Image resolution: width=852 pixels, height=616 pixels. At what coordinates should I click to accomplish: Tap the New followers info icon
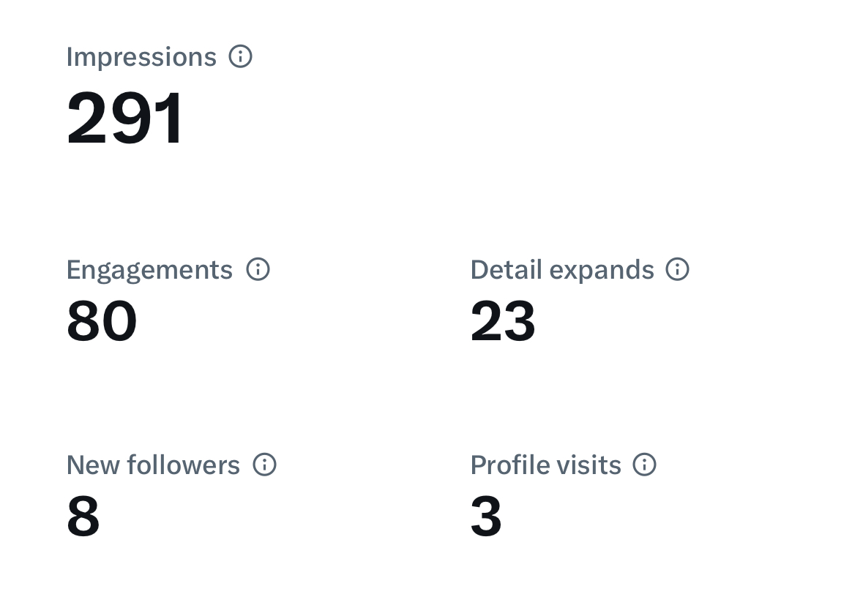click(x=265, y=465)
